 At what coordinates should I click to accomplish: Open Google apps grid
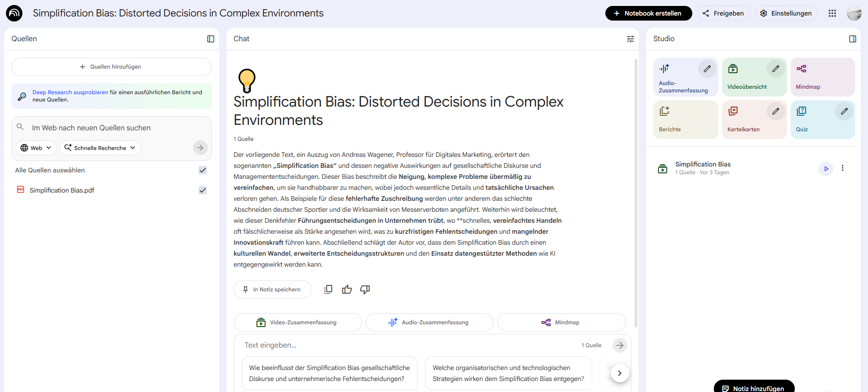[832, 13]
